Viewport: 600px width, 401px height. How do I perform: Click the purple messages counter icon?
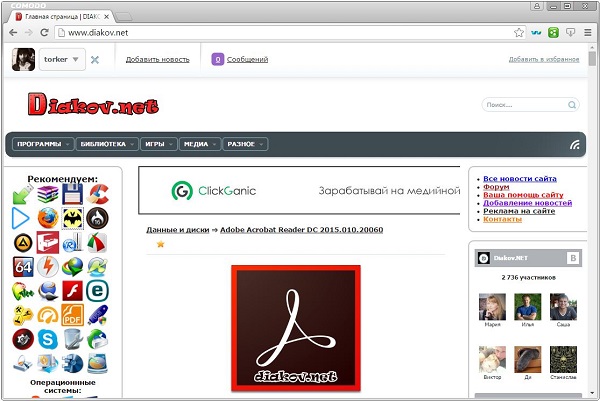tap(217, 59)
